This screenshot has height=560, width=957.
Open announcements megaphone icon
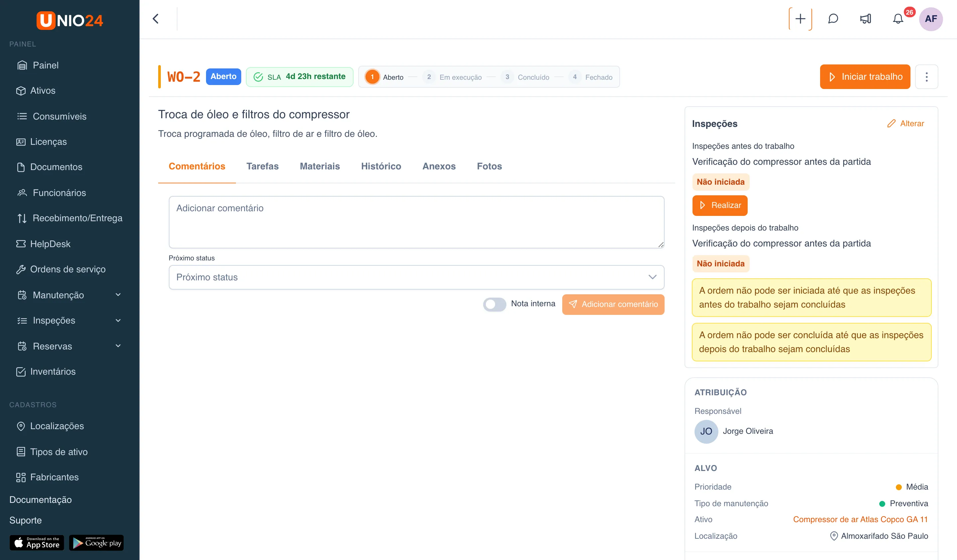click(x=866, y=19)
